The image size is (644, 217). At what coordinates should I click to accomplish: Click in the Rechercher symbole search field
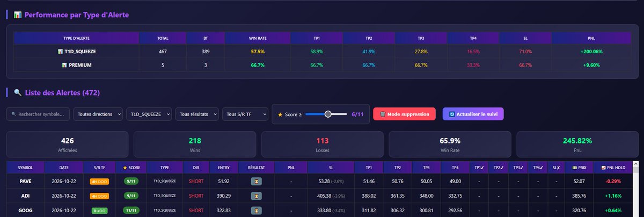tap(38, 114)
